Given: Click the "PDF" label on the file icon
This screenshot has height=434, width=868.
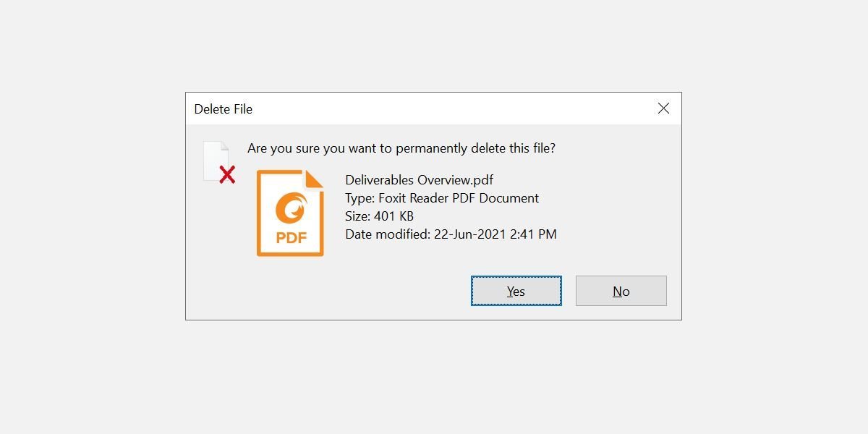Looking at the screenshot, I should 290,237.
